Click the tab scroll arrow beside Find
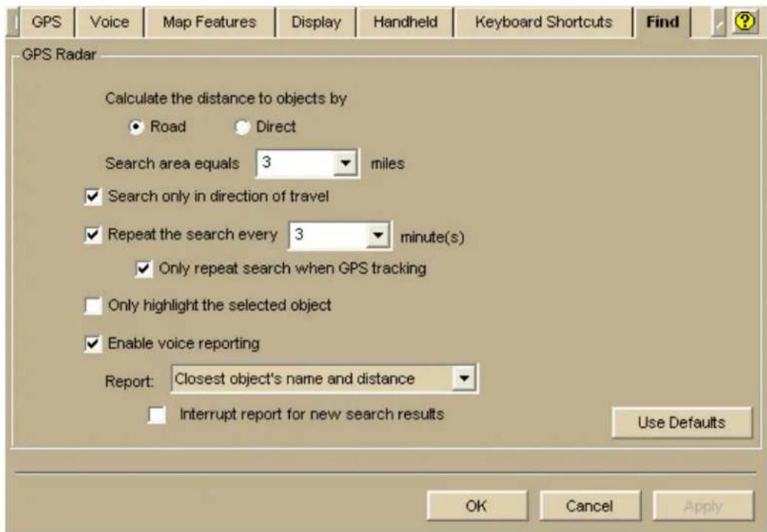 coord(718,24)
